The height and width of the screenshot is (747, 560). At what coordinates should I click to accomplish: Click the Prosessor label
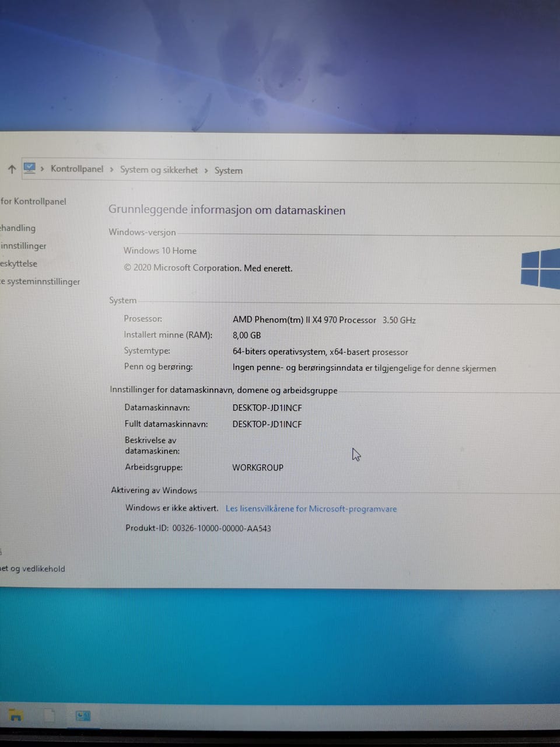coord(143,319)
